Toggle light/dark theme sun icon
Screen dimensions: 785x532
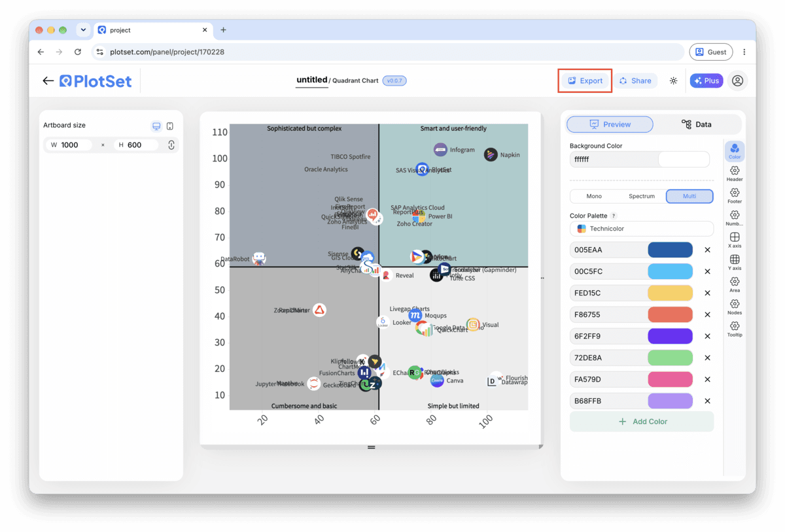tap(673, 81)
